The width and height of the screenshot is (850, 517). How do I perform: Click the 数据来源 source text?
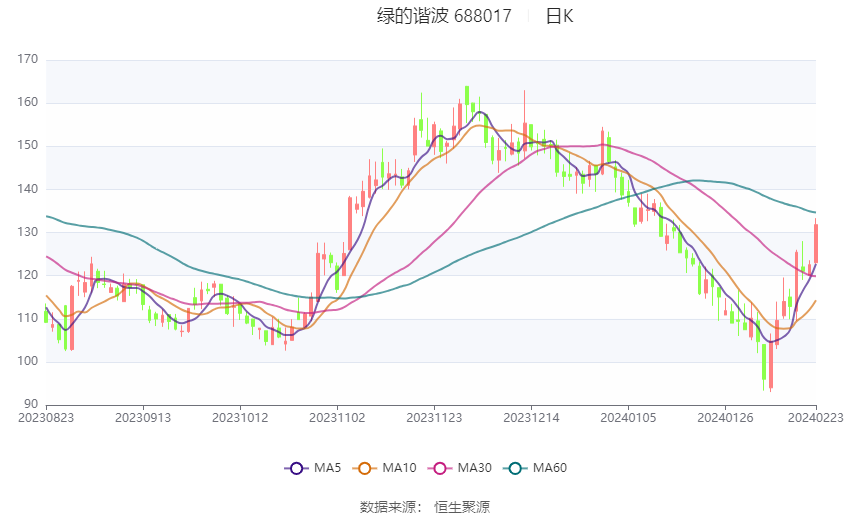(x=425, y=507)
